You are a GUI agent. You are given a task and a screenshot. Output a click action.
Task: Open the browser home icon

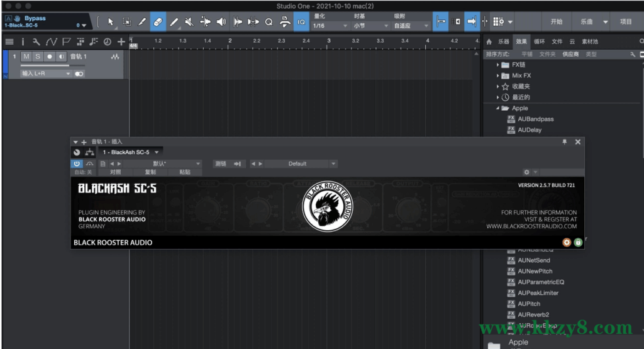pyautogui.click(x=489, y=42)
